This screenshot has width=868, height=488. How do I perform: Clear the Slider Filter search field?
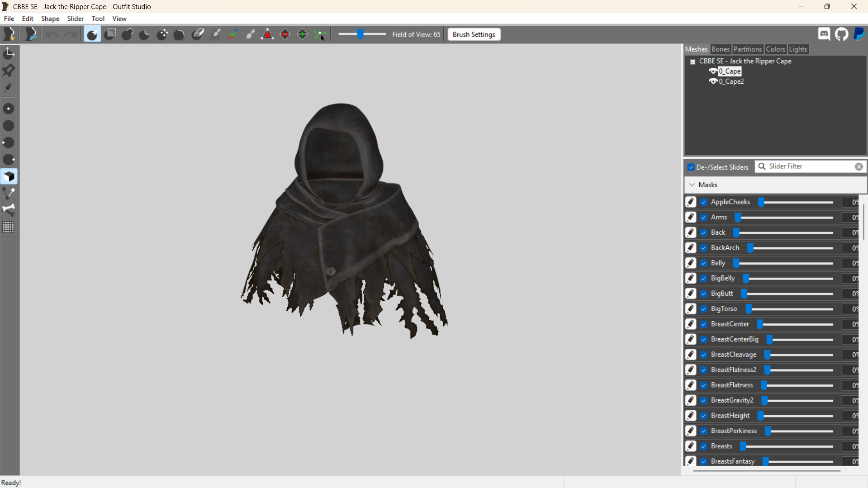point(859,167)
